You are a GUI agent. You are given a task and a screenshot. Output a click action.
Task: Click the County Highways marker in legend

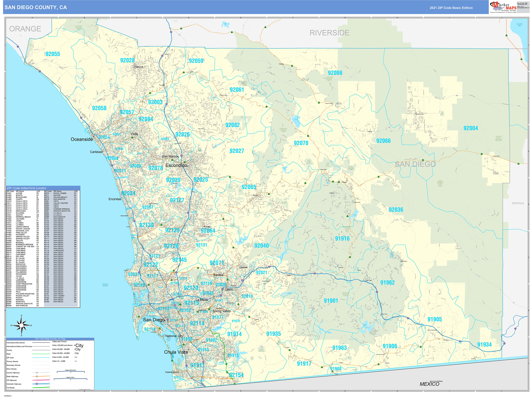coord(37,373)
